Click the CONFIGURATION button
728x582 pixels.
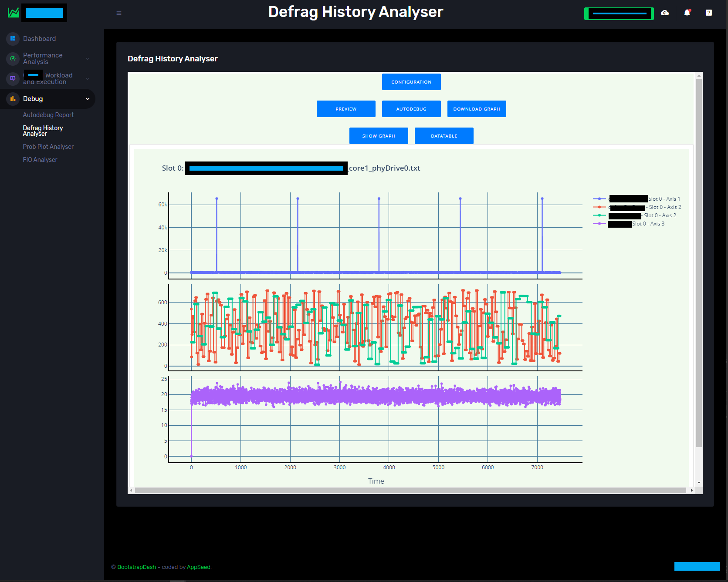coord(411,82)
